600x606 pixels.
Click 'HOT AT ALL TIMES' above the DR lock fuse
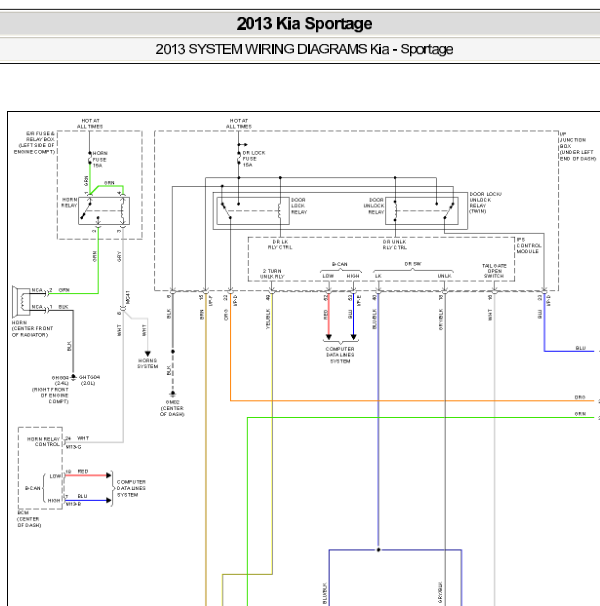point(239,124)
